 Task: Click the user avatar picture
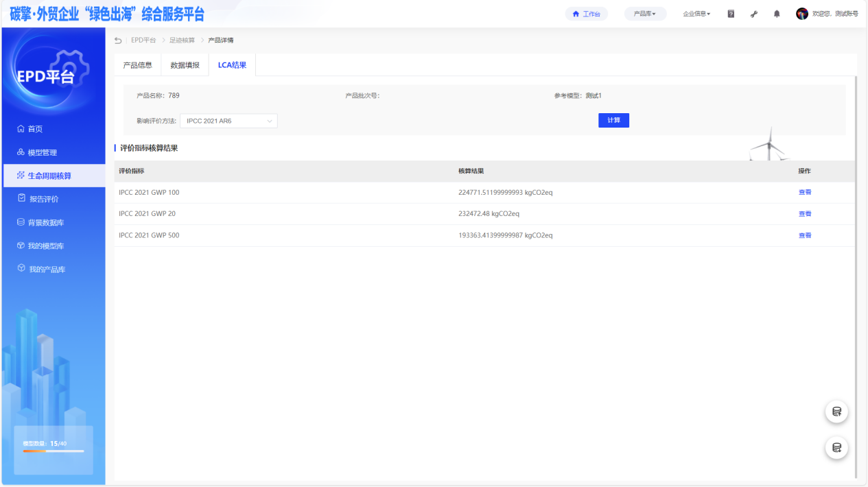(801, 14)
